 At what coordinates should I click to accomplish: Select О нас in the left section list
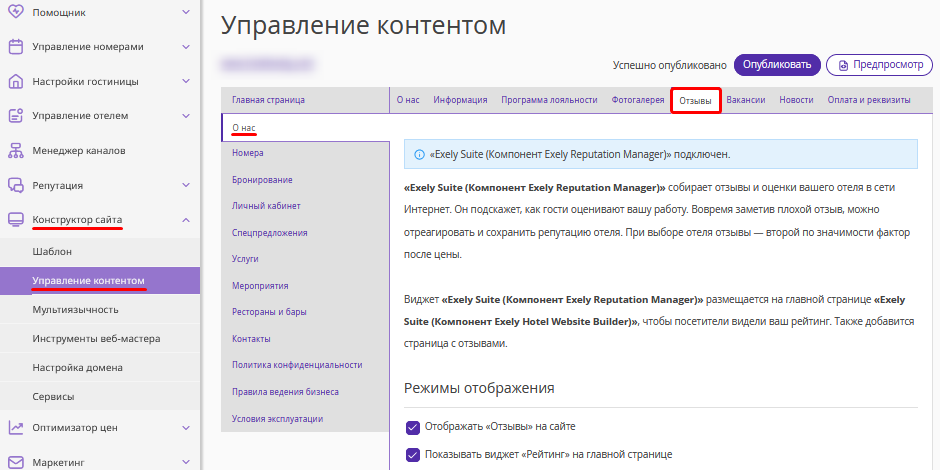305,128
